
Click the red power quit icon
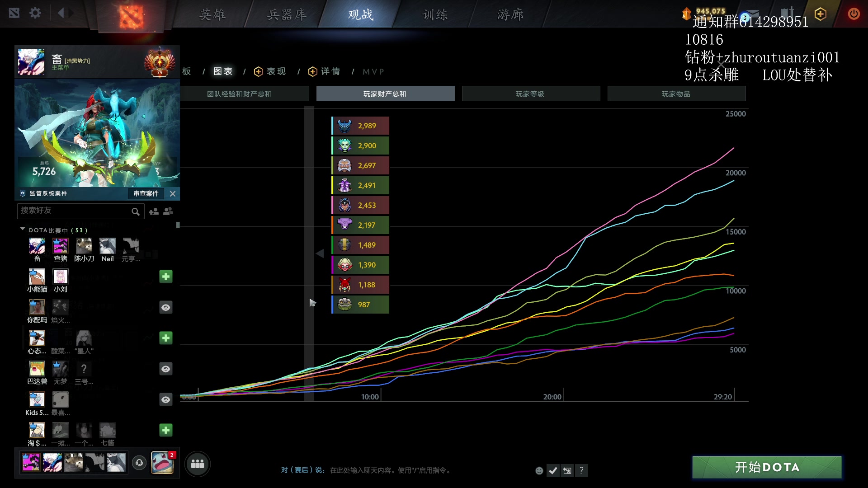point(853,14)
